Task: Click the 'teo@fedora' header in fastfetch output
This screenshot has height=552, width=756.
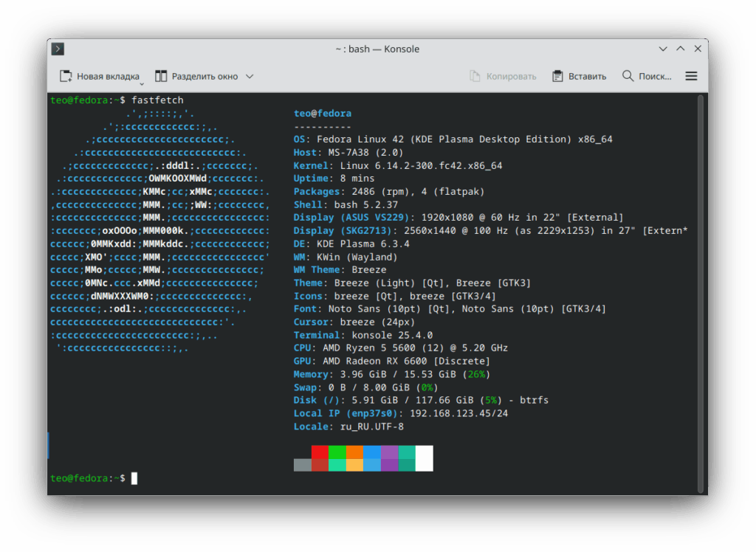Action: [x=323, y=114]
